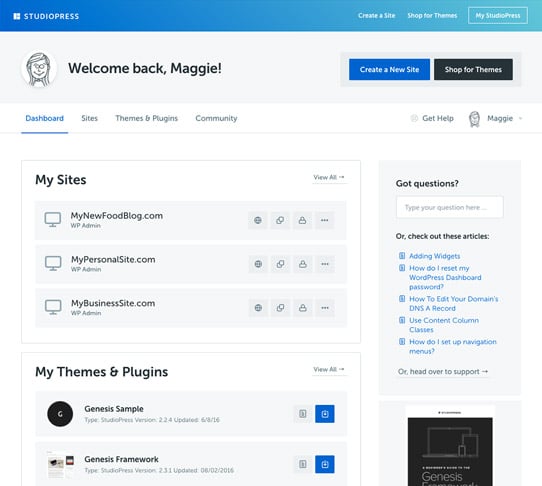Expand the Maggie account dropdown arrow
The height and width of the screenshot is (486, 542).
tap(520, 119)
